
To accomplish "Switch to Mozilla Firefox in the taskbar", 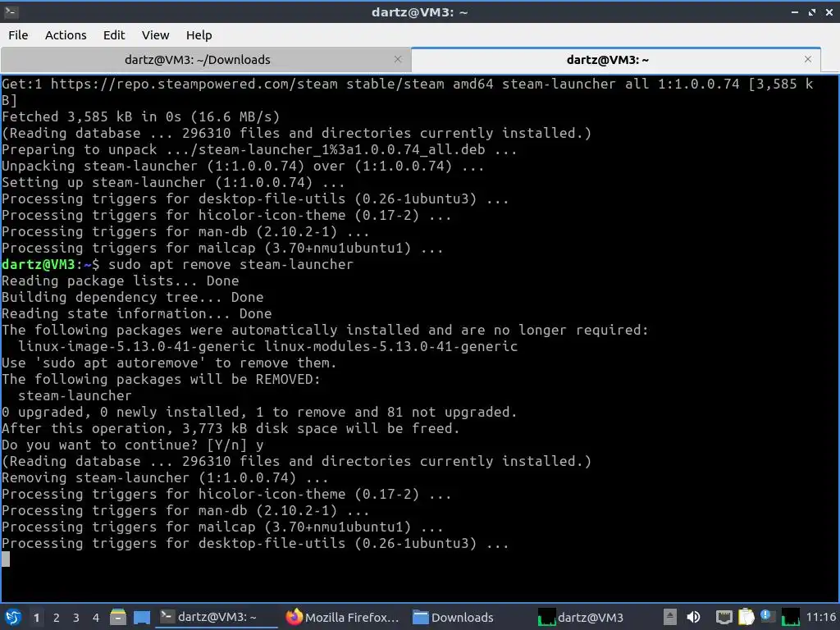I will point(343,617).
